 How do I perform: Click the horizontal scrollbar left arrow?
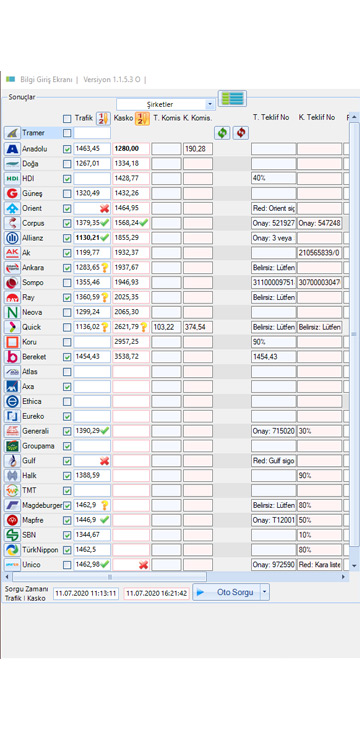tap(6, 577)
